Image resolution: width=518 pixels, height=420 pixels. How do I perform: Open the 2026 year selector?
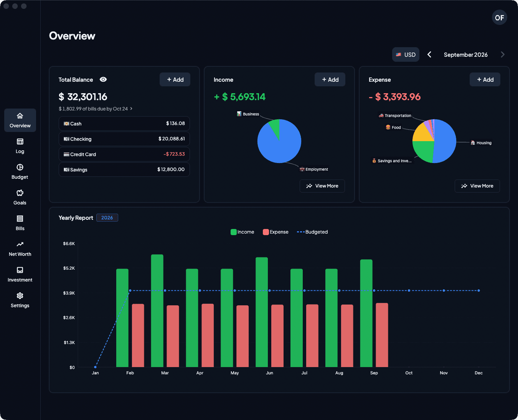pyautogui.click(x=107, y=218)
